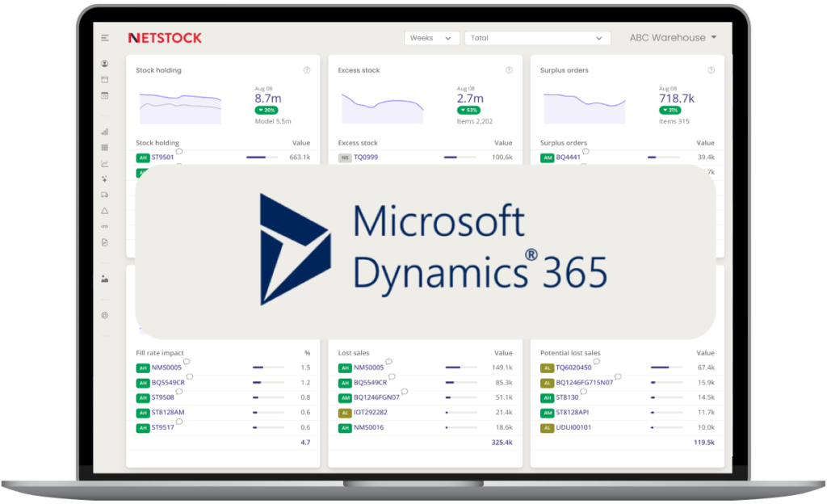Expand the ABC Warehouse selector

[673, 37]
